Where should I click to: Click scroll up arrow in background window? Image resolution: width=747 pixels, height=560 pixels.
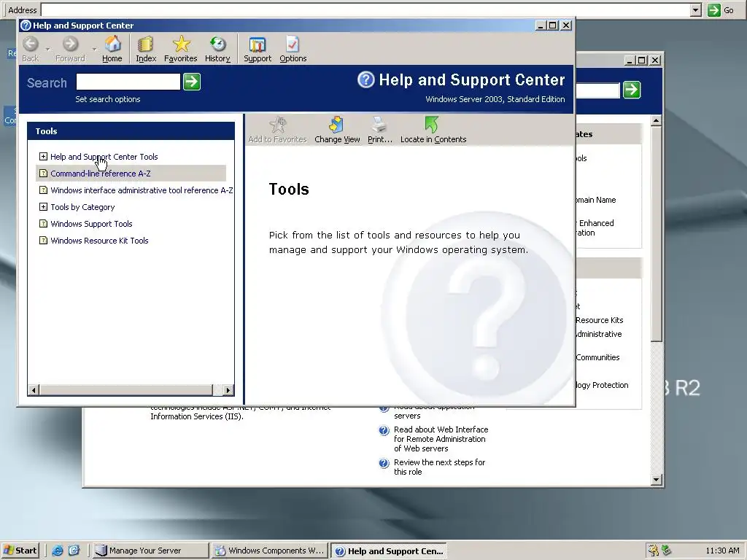[x=657, y=120]
